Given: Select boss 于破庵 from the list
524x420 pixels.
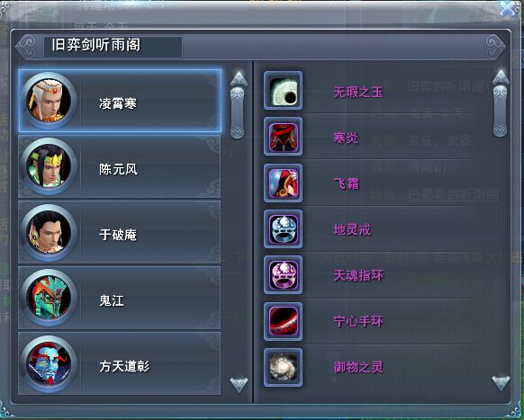Looking at the screenshot, I should [x=120, y=232].
